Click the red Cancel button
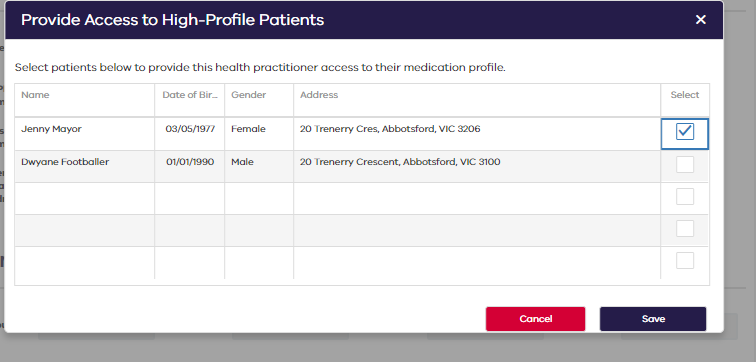Image resolution: width=756 pixels, height=362 pixels. click(x=535, y=319)
